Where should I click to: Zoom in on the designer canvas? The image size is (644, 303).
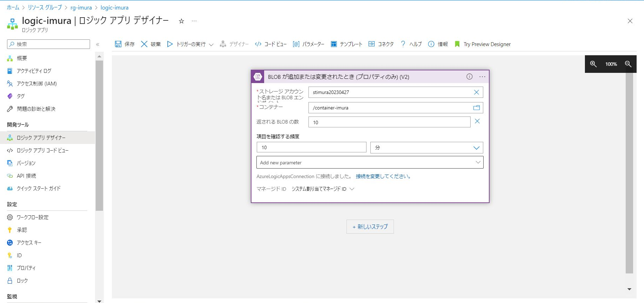[593, 64]
